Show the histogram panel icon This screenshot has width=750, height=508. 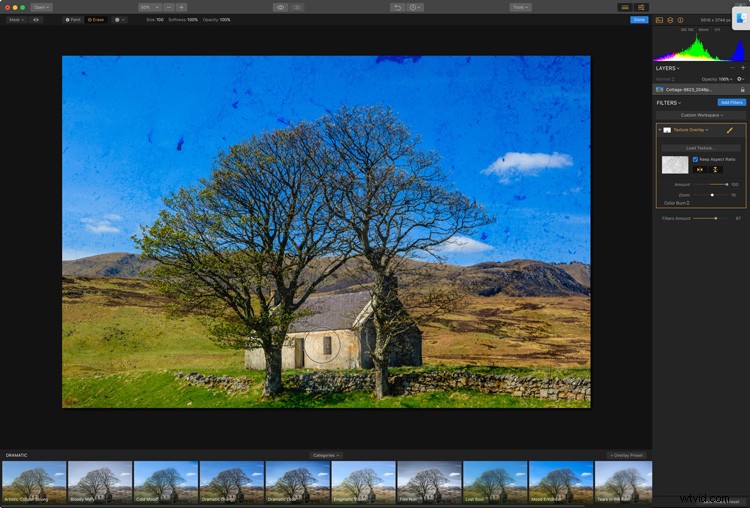[x=660, y=20]
